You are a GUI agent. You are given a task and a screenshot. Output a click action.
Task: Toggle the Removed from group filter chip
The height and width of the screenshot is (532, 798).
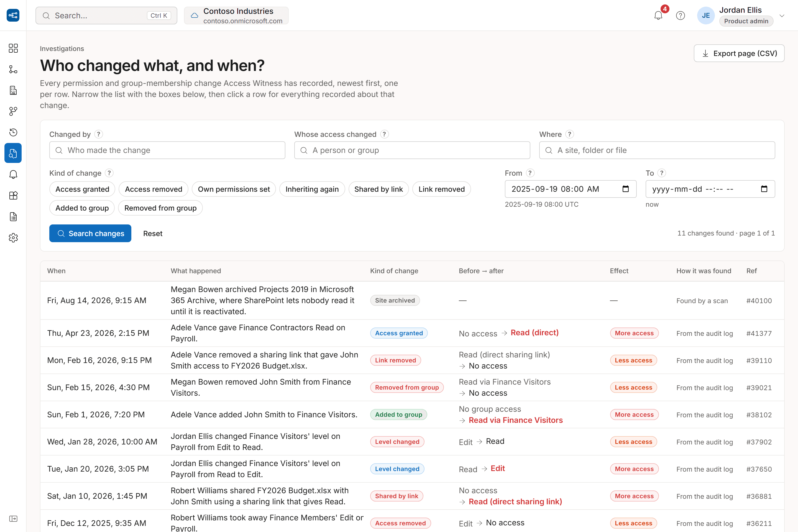click(x=160, y=208)
